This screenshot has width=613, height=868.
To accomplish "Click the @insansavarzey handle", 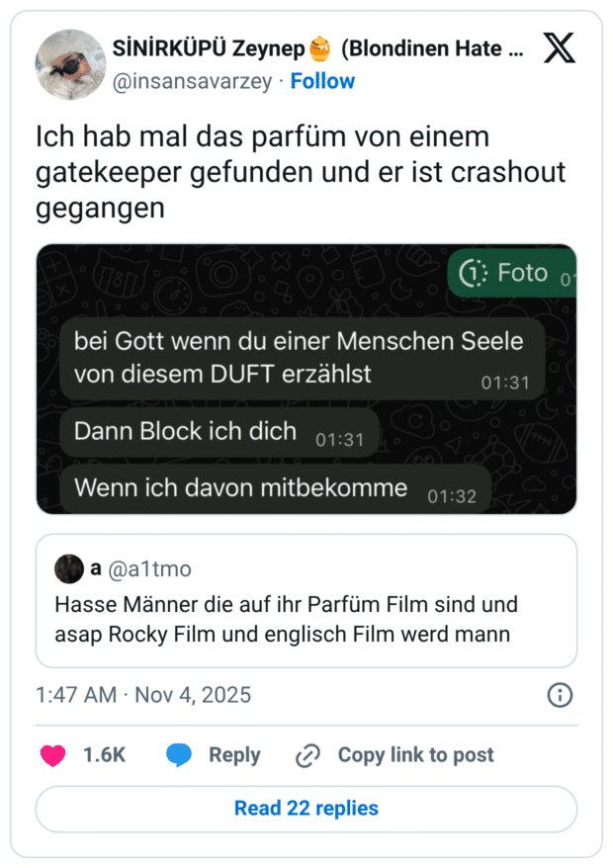I will (194, 81).
